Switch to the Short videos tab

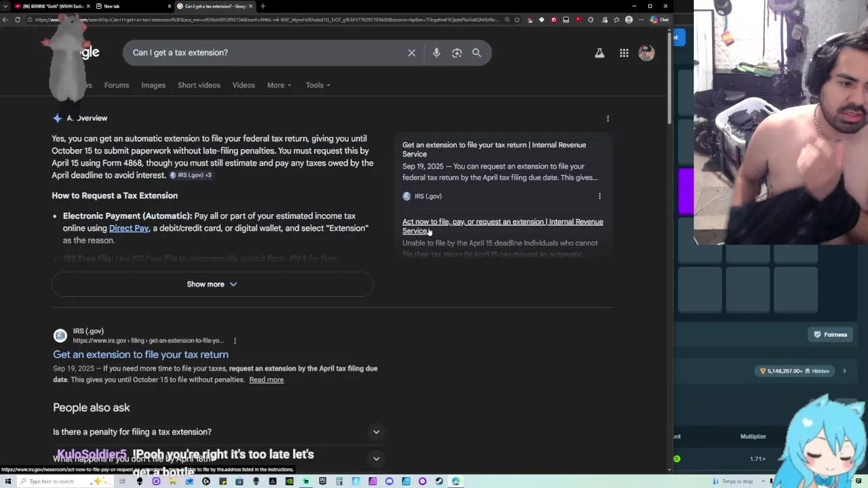(199, 85)
